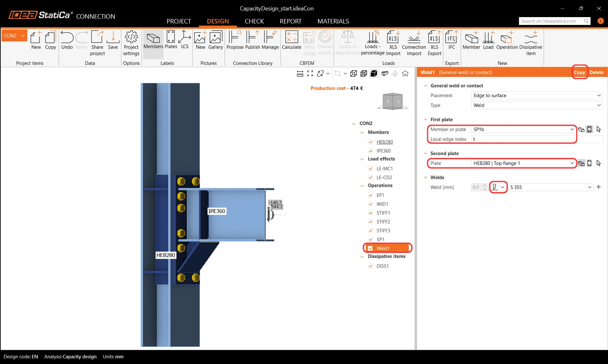This screenshot has height=364, width=608.
Task: Click XLS Import
Action: click(x=393, y=43)
